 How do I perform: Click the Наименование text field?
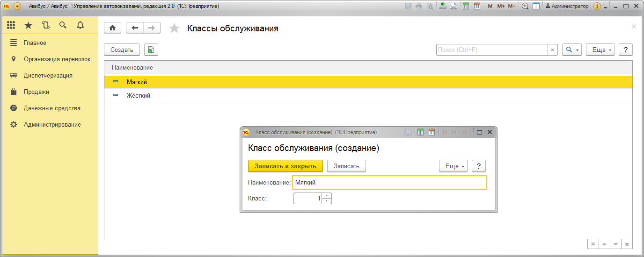coord(389,183)
